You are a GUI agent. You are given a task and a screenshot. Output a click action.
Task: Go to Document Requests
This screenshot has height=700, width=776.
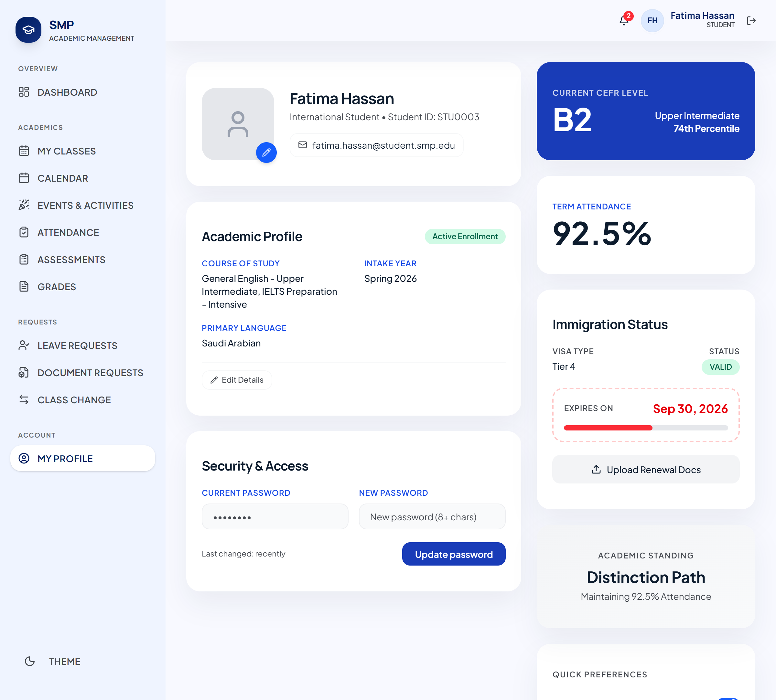coord(83,373)
